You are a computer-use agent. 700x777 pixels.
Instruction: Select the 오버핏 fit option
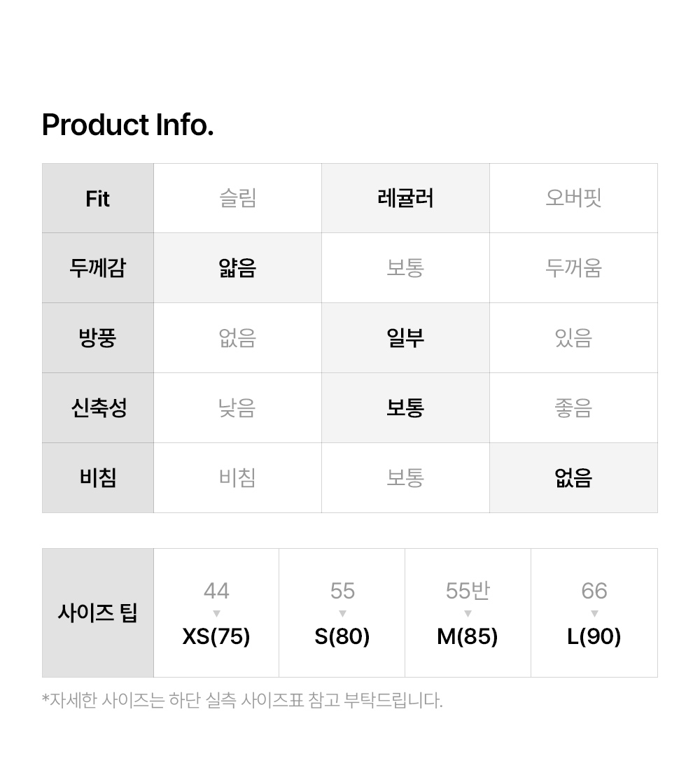point(573,198)
